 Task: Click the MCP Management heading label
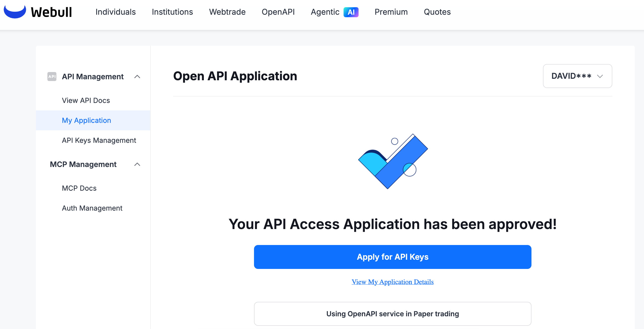pos(83,164)
